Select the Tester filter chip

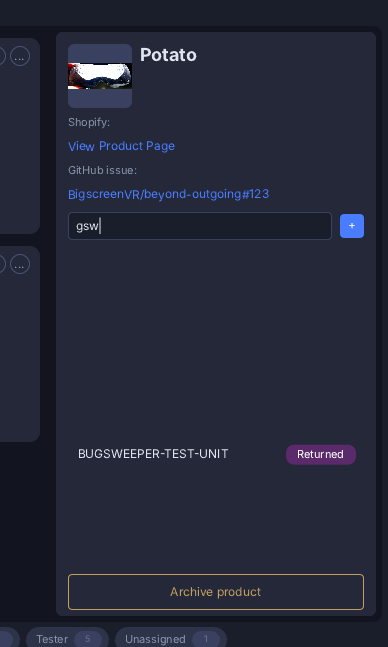pyautogui.click(x=67, y=639)
